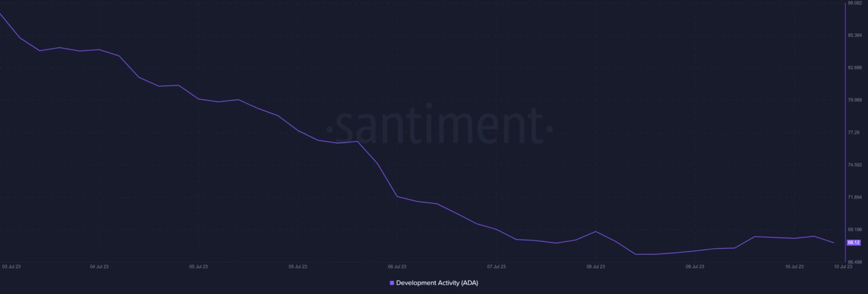Viewport: 868px width, 294px height.
Task: Click the 08 Jul 23 date label
Action: (596, 266)
